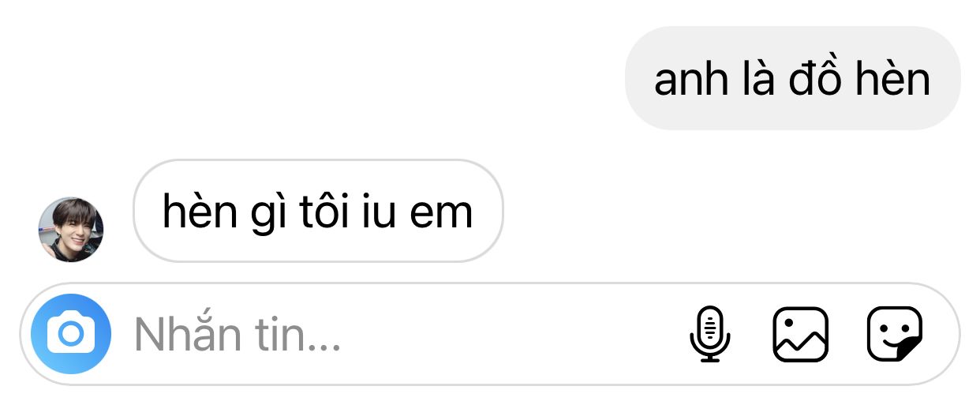Click the white lens inside the camera button

(71, 334)
